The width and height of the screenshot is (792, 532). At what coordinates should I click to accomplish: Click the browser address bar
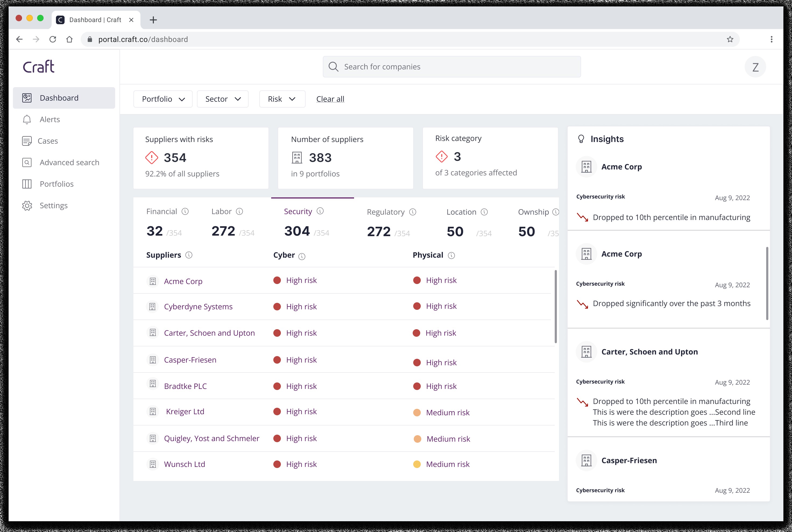[410, 39]
